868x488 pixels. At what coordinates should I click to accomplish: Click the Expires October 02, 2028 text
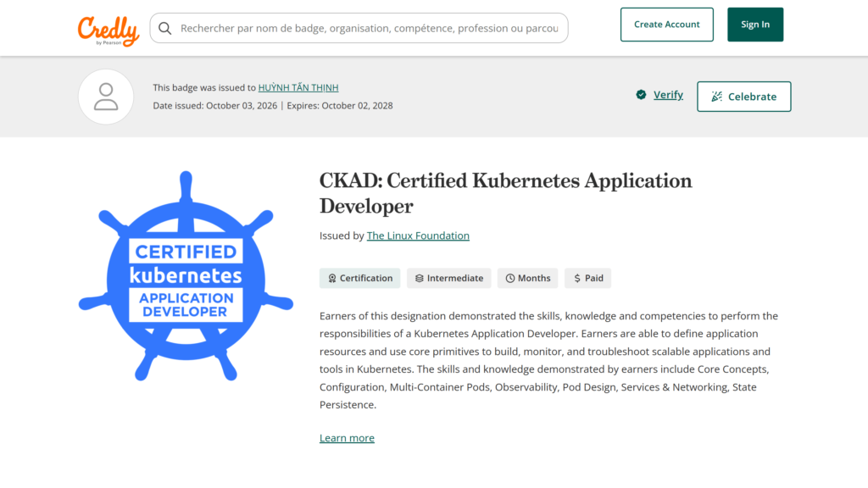click(340, 106)
